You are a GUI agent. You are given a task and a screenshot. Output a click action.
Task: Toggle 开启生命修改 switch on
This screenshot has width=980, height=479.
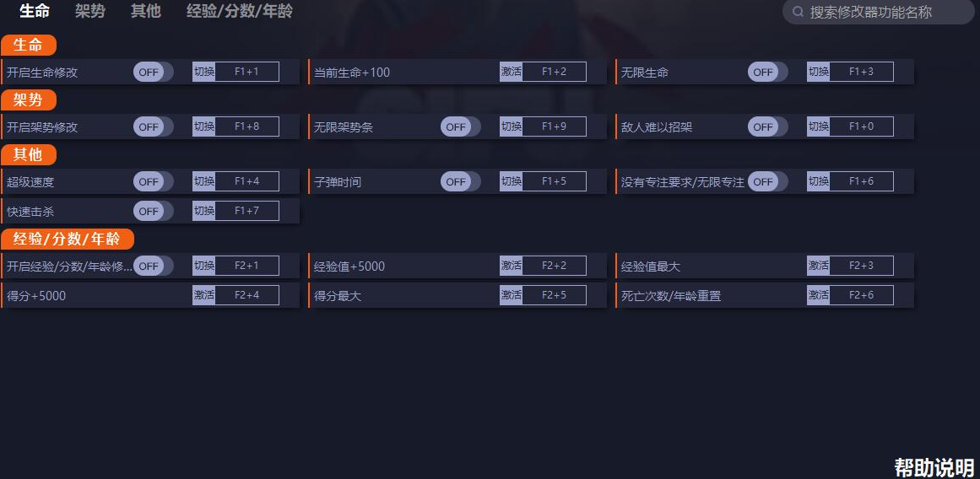[153, 73]
